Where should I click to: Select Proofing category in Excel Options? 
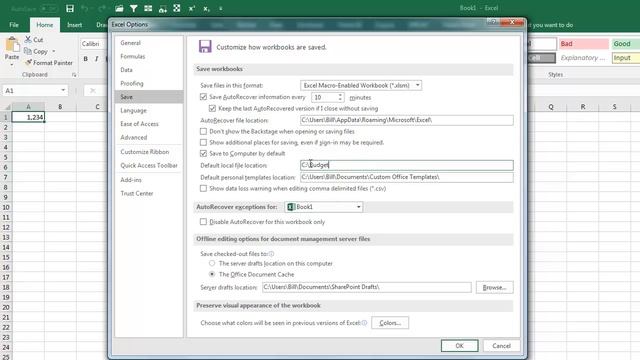point(149,83)
